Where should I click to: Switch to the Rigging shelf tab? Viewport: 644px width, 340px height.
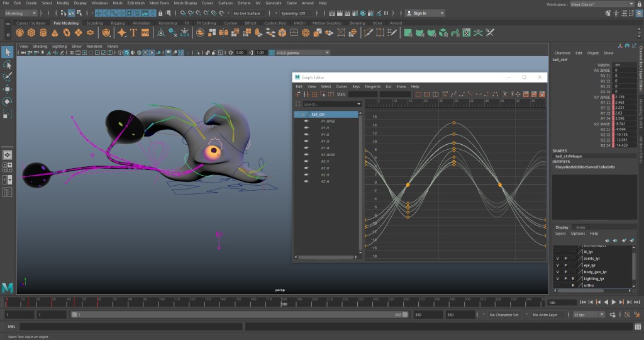(118, 23)
